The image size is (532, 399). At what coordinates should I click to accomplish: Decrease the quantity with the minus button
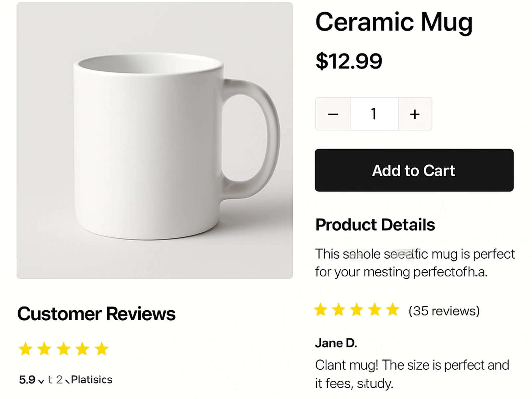333,114
